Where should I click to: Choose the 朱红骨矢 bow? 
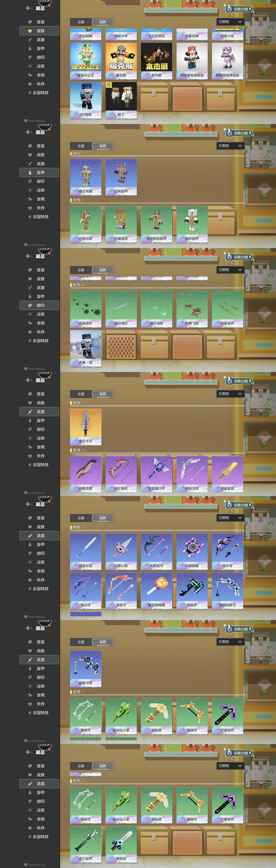coord(121,474)
